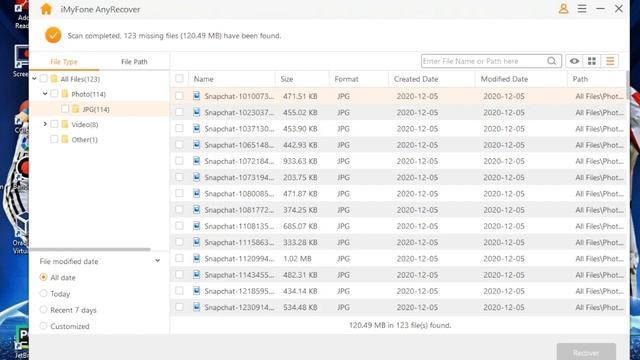The height and width of the screenshot is (360, 640).
Task: Open the hamburger menu in title bar
Action: (582, 9)
